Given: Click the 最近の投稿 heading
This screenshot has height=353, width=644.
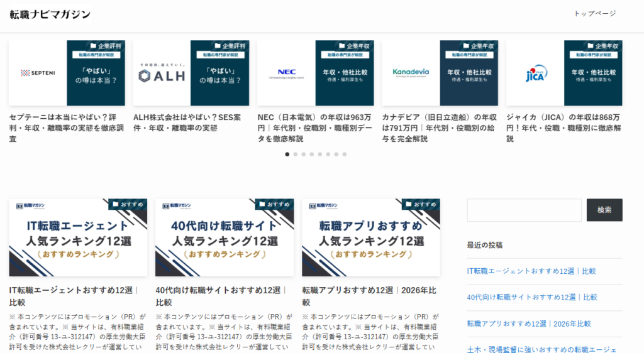Looking at the screenshot, I should (x=485, y=245).
